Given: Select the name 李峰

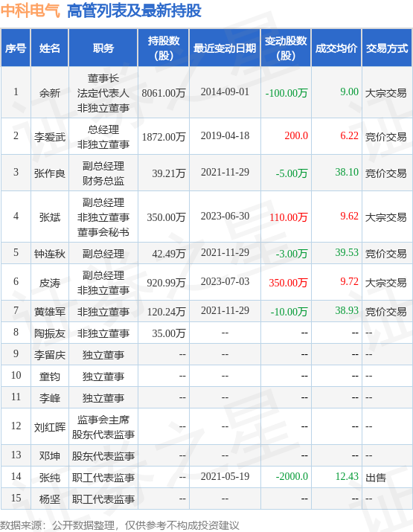Looking at the screenshot, I should (50, 398).
